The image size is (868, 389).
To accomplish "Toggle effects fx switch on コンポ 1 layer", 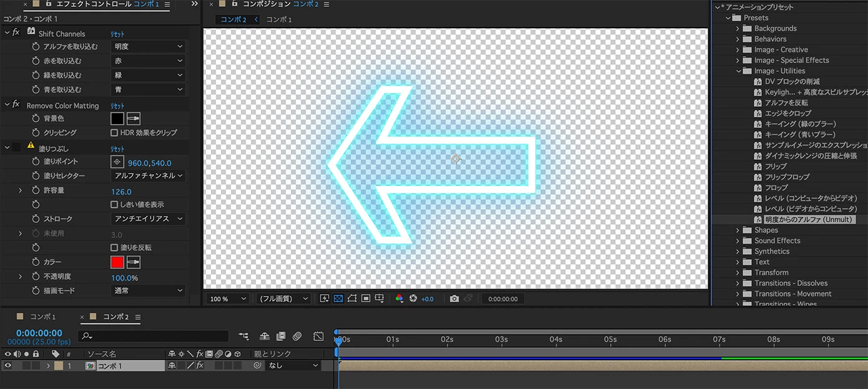I will (x=200, y=366).
